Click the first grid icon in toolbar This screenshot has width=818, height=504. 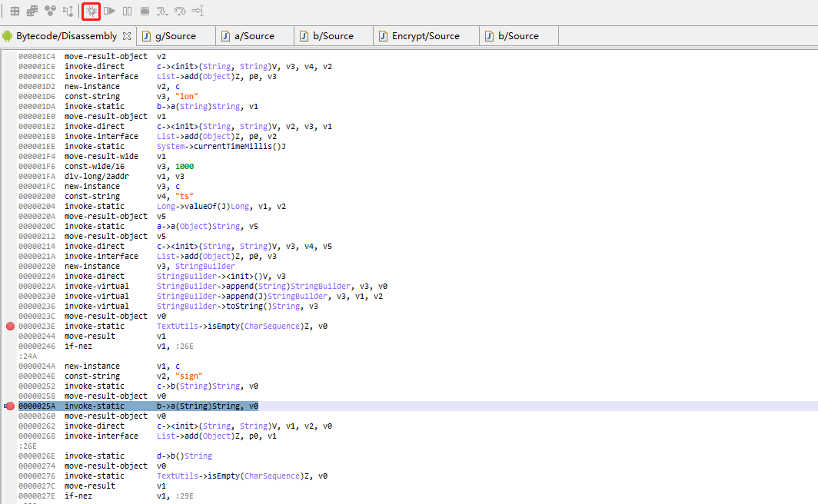[15, 12]
